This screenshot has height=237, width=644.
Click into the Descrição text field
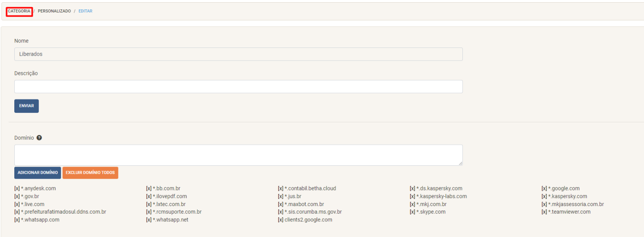[238, 86]
